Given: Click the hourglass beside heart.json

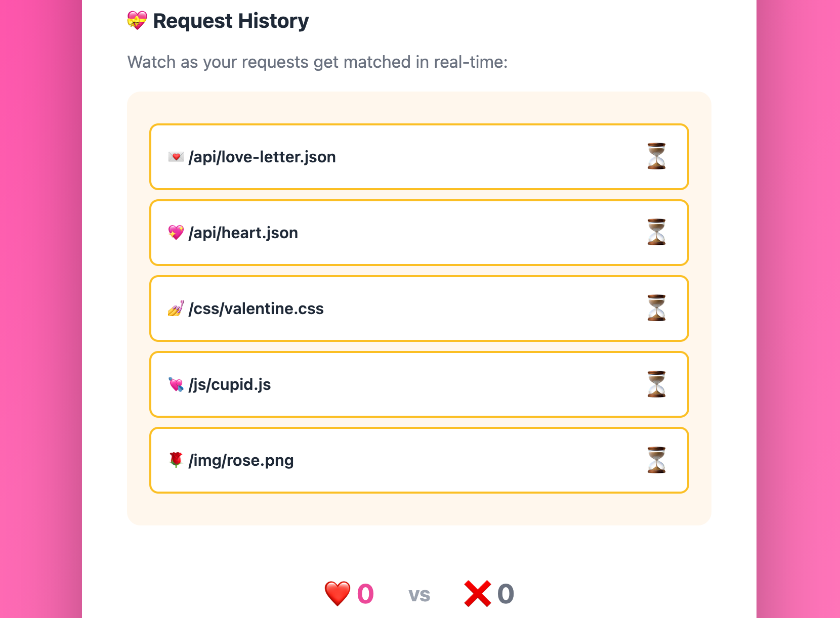Looking at the screenshot, I should (656, 232).
